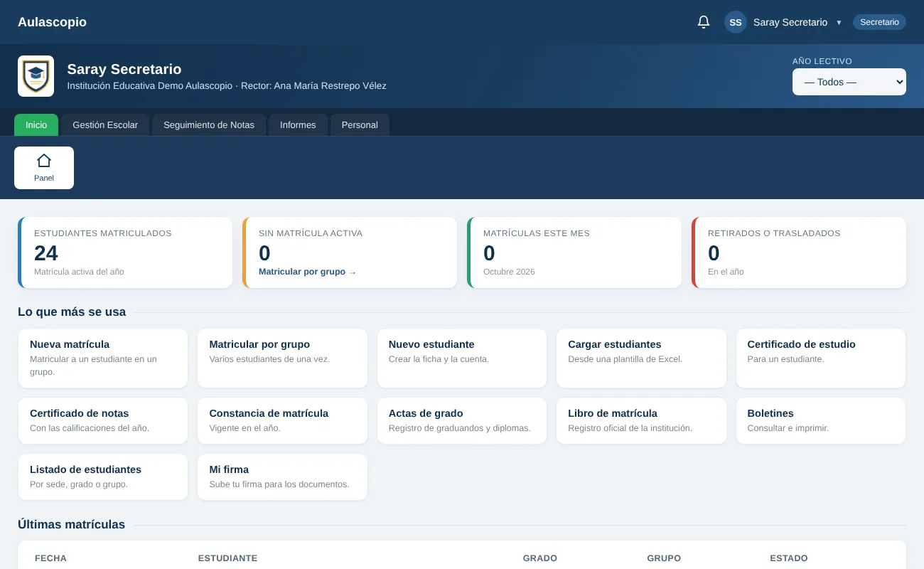
Task: Open the Matricular por grupo shortcut card
Action: click(x=282, y=358)
